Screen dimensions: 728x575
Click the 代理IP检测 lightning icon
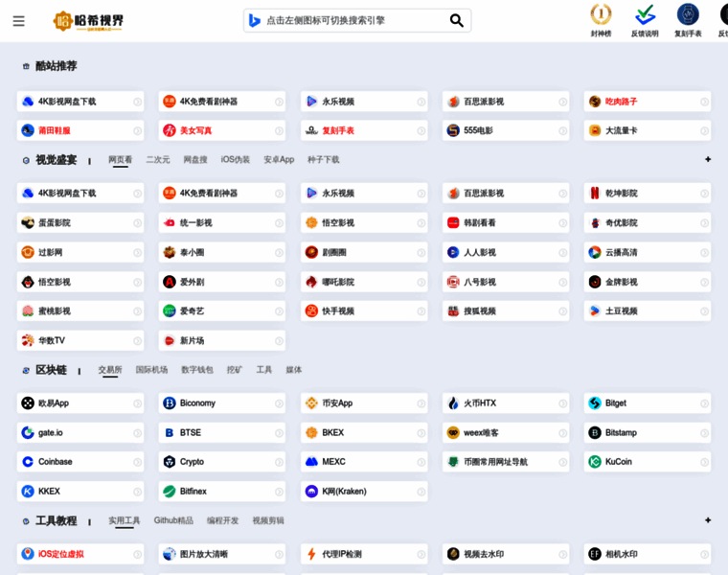pyautogui.click(x=311, y=554)
